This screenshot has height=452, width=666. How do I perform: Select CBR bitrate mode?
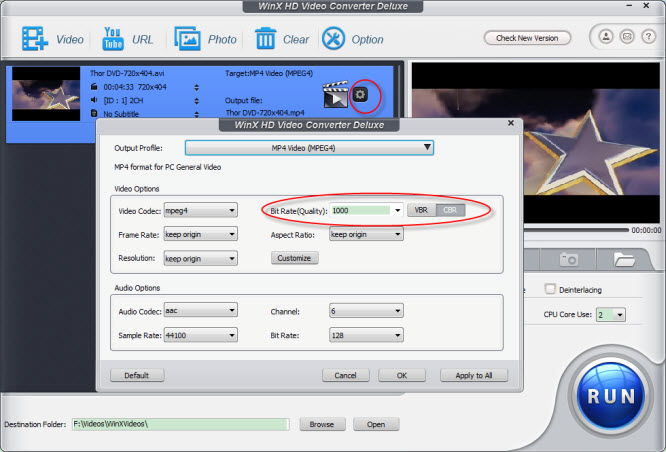450,210
